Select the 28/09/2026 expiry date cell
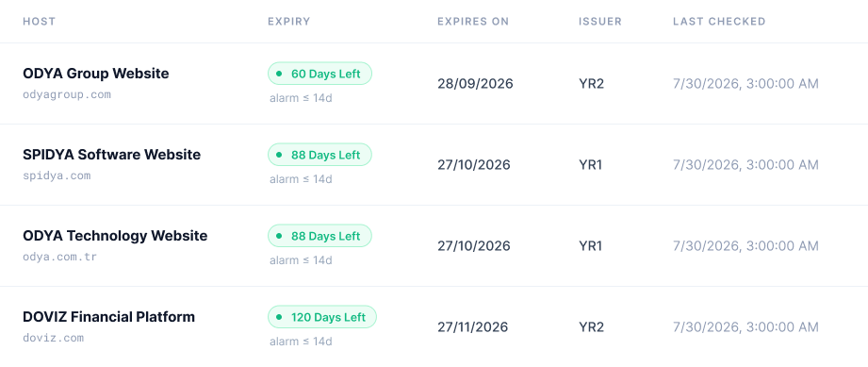Viewport: 868px width, 367px height. pos(476,84)
